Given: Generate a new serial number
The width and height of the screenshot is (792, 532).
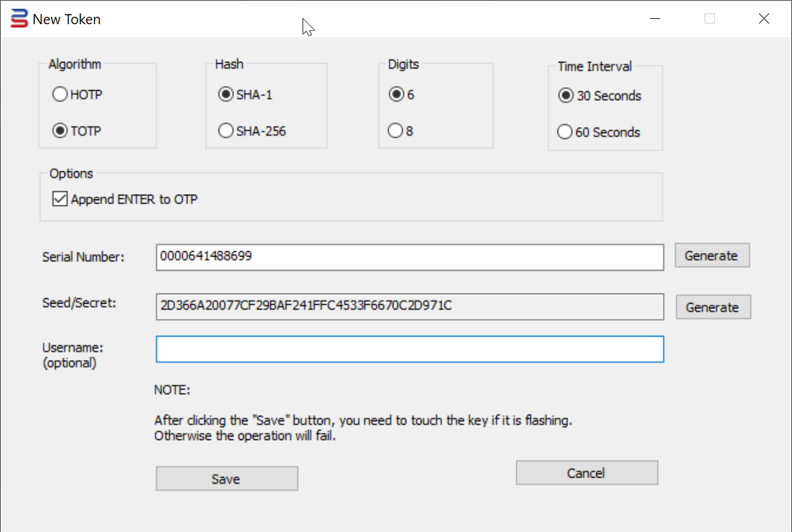Looking at the screenshot, I should (x=711, y=255).
